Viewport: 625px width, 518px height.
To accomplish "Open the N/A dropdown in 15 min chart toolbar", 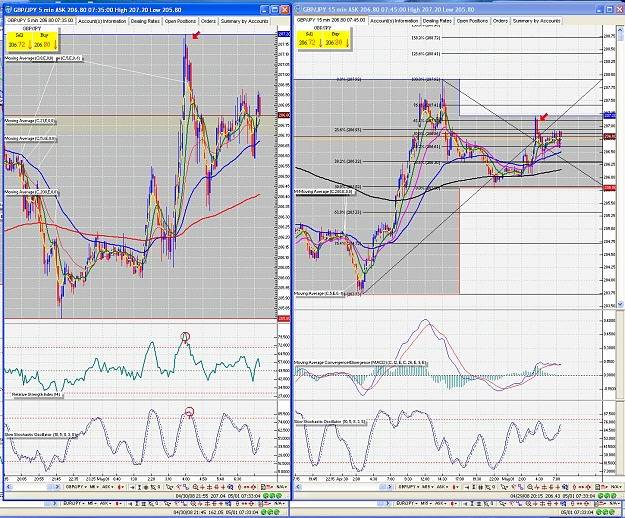I will point(616,487).
